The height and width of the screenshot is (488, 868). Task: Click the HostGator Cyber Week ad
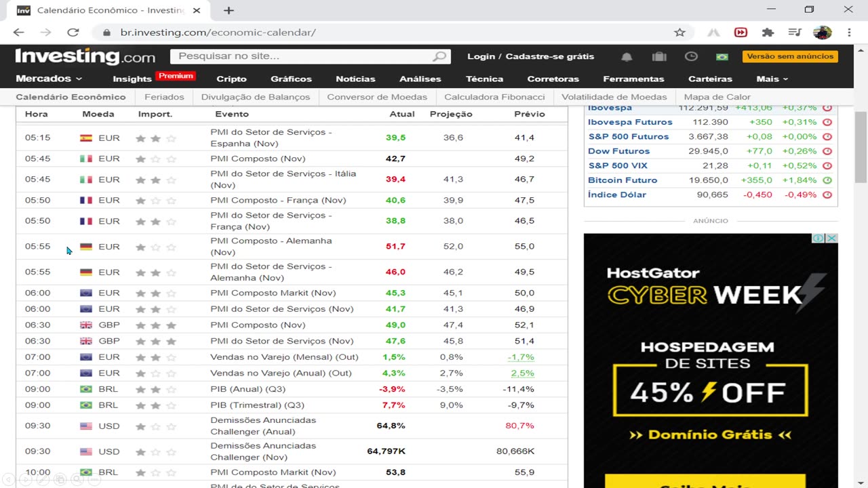[711, 361]
